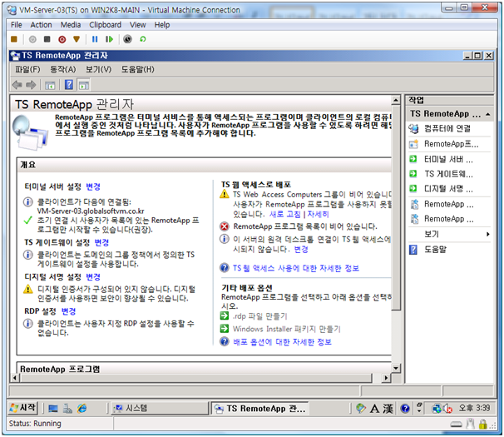Click the second RemoteApp ... import action
The width and height of the screenshot is (504, 437).
tap(449, 219)
